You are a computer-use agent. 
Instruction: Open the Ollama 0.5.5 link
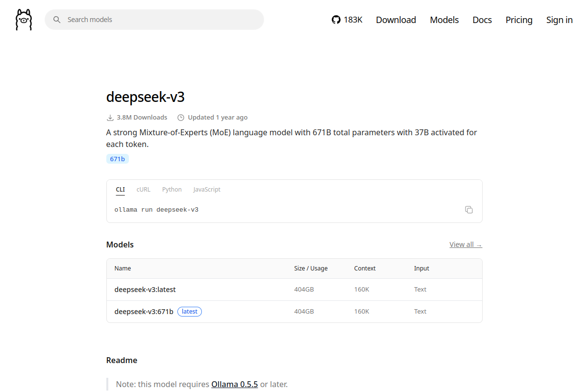click(235, 385)
